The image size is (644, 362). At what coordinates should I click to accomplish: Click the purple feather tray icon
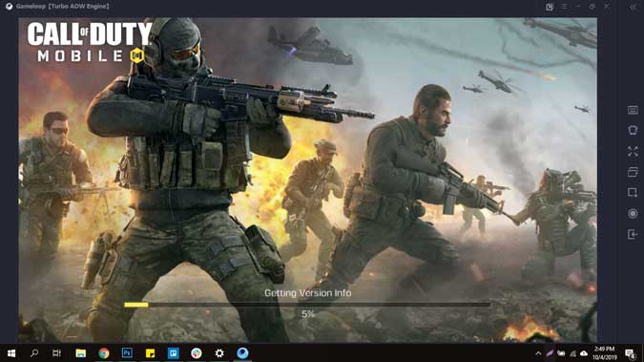click(550, 353)
